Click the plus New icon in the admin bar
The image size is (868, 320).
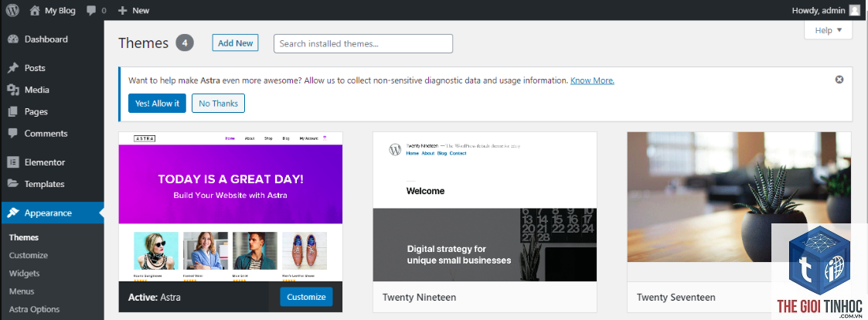tap(123, 10)
